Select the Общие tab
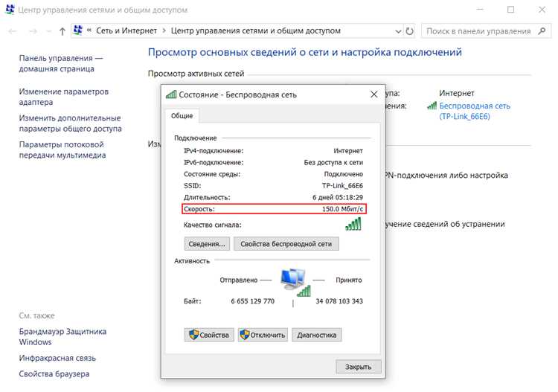This screenshot has width=558, height=392. pos(182,115)
